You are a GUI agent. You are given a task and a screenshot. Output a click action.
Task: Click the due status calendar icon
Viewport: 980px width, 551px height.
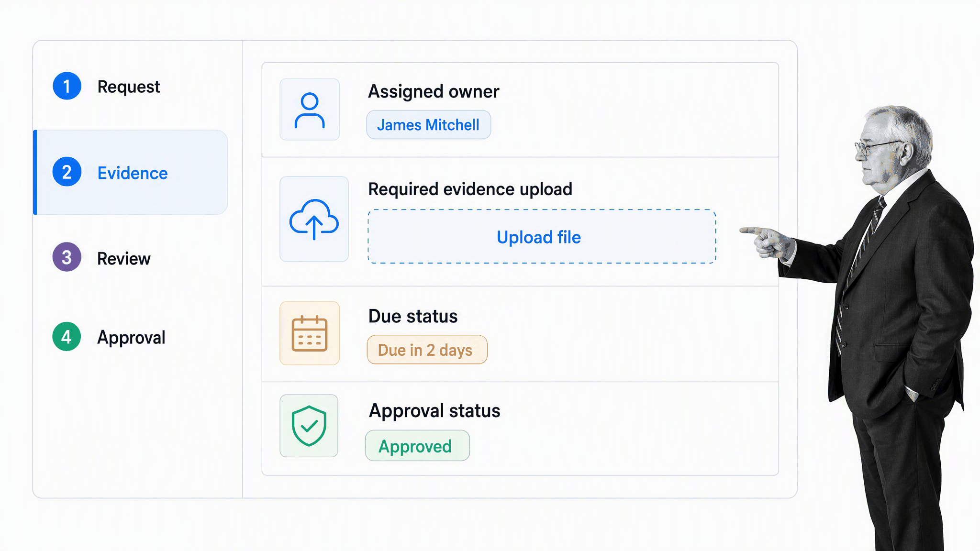310,333
